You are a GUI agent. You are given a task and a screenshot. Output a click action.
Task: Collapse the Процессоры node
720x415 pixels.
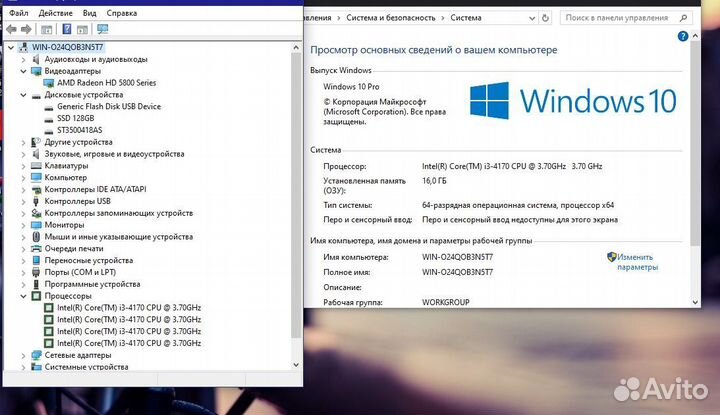pos(23,296)
